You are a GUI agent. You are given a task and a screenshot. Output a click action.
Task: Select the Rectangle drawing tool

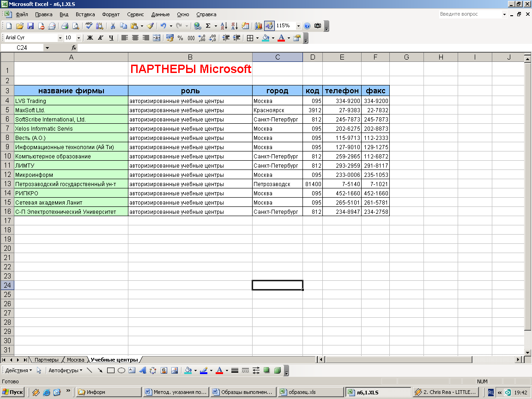[x=111, y=370]
